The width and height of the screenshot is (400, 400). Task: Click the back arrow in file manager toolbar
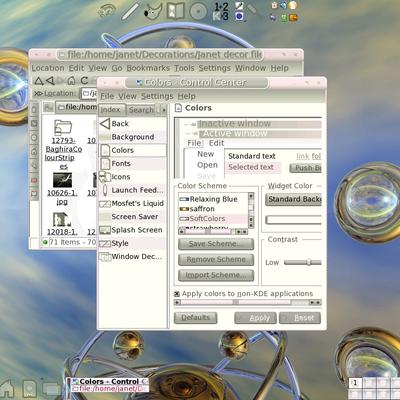point(50,81)
